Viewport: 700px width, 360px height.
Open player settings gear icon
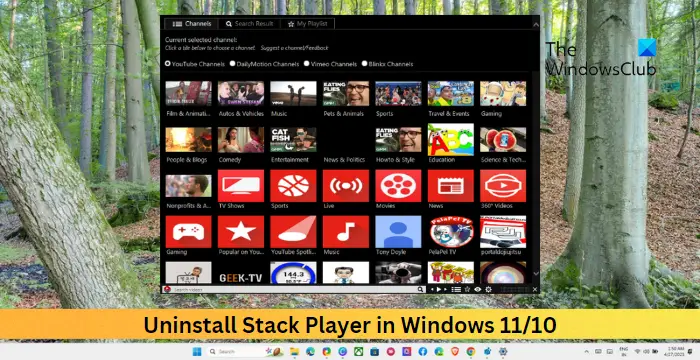click(x=488, y=289)
